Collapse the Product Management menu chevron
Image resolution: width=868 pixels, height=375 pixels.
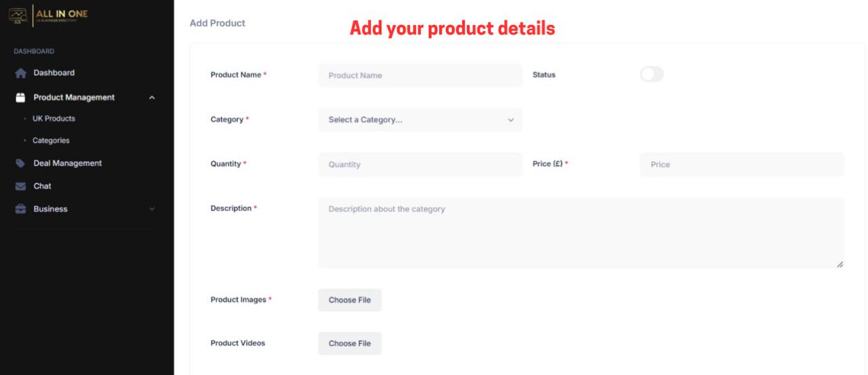pos(152,98)
